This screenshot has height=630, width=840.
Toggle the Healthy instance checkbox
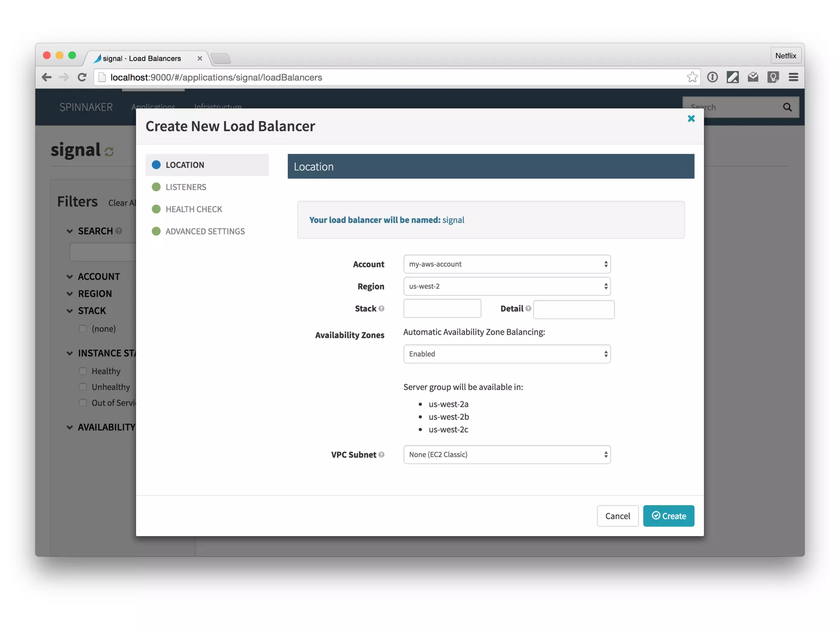[x=83, y=371]
